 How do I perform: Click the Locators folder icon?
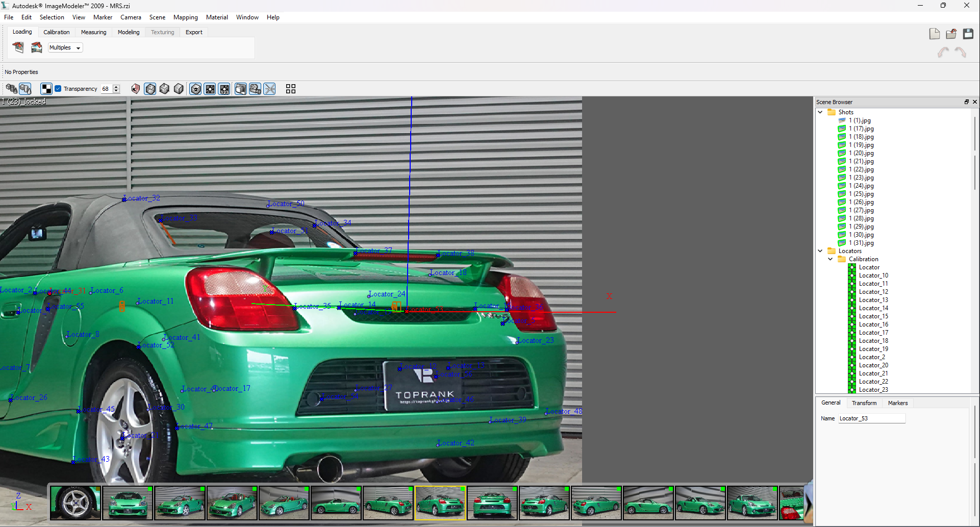click(x=832, y=251)
